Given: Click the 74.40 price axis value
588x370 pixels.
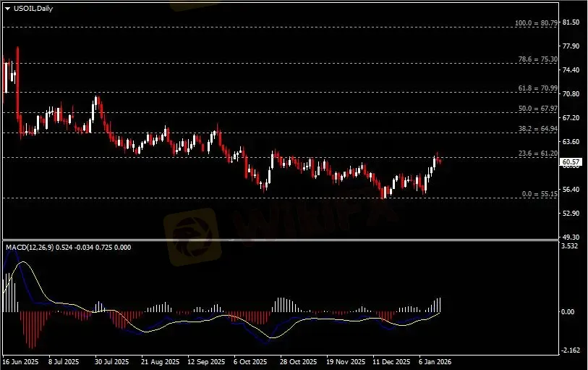Looking at the screenshot, I should click(x=571, y=70).
